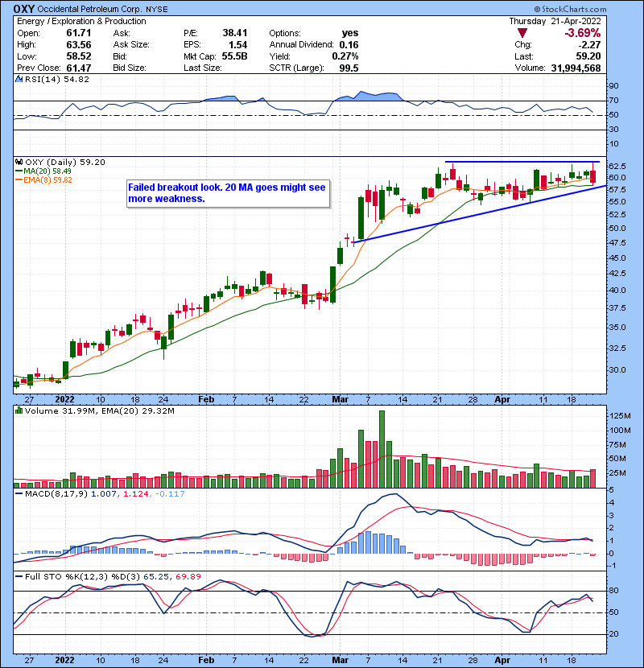The height and width of the screenshot is (668, 644).
Task: Click the 62.5 price axis label
Action: point(617,166)
